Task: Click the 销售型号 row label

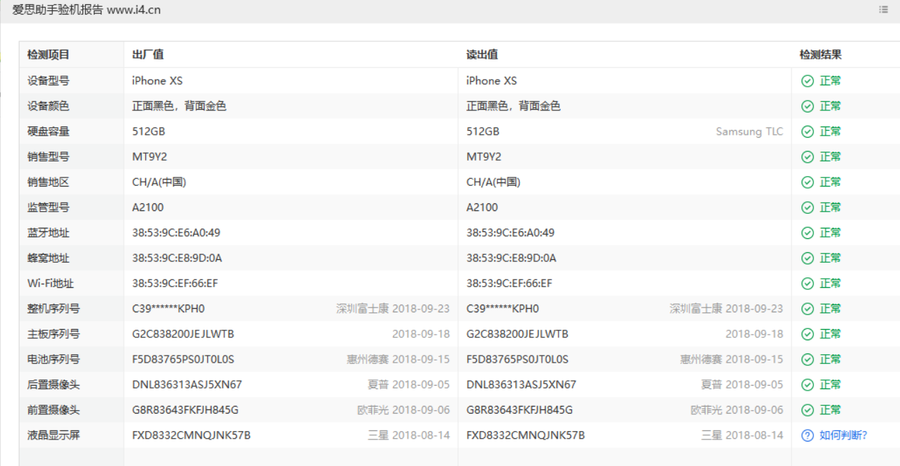Action: pos(48,157)
